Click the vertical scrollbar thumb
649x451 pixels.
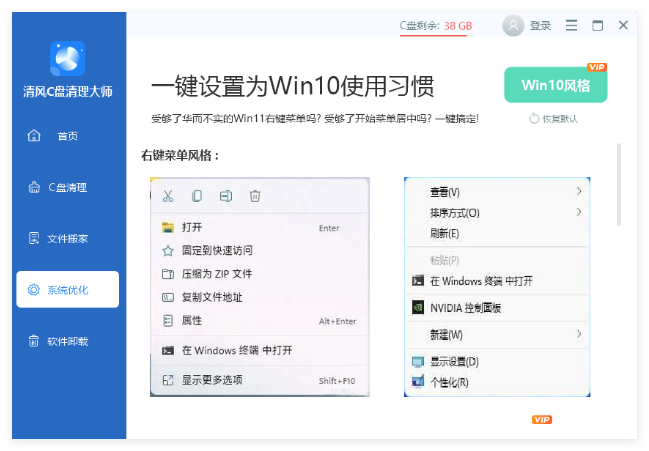[619, 185]
